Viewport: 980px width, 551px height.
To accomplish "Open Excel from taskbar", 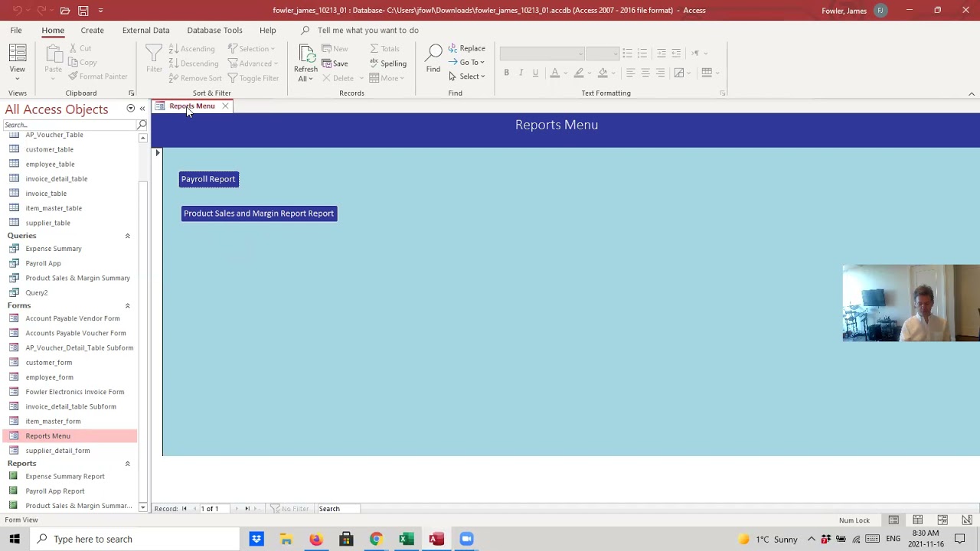I will [x=407, y=539].
